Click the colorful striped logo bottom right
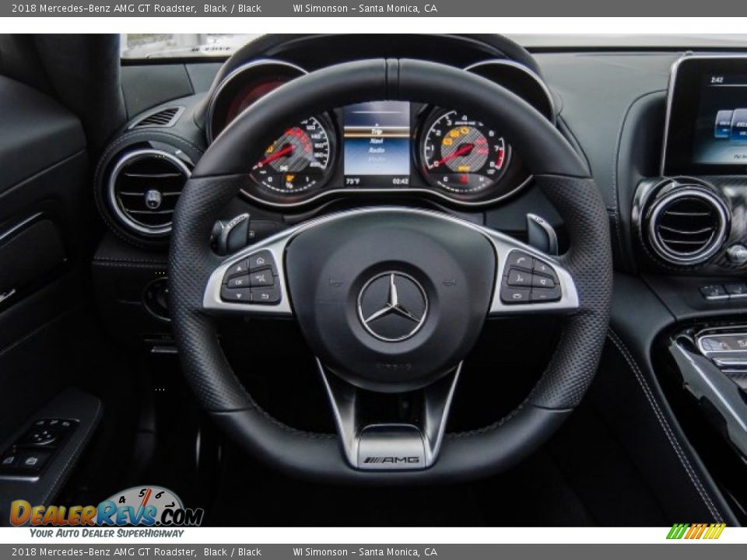 696,531
